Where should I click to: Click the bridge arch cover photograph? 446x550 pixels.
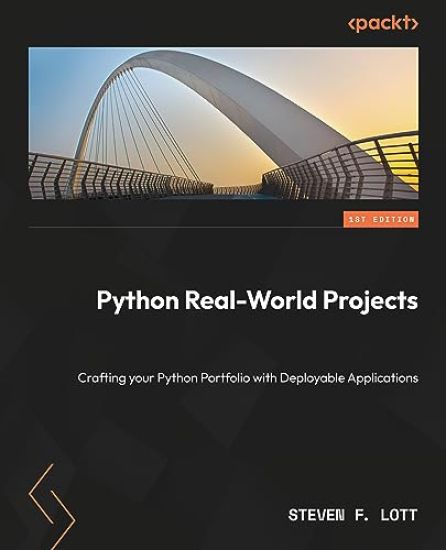[x=223, y=123]
